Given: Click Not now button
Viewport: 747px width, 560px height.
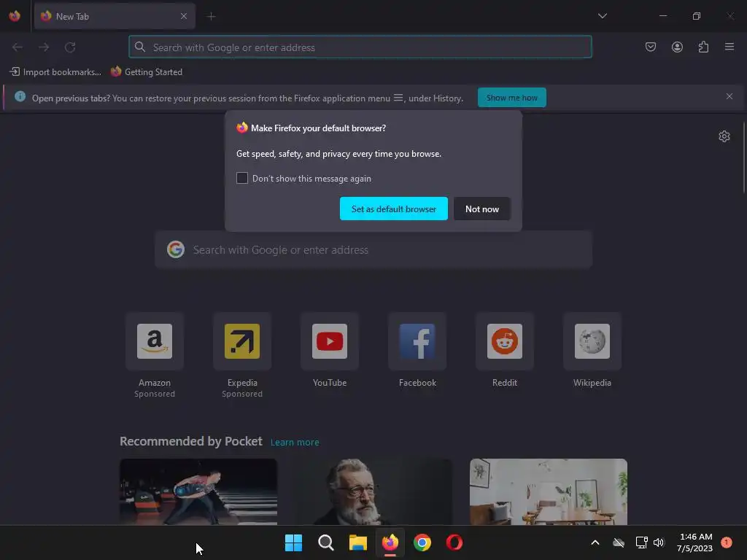Looking at the screenshot, I should pos(481,209).
